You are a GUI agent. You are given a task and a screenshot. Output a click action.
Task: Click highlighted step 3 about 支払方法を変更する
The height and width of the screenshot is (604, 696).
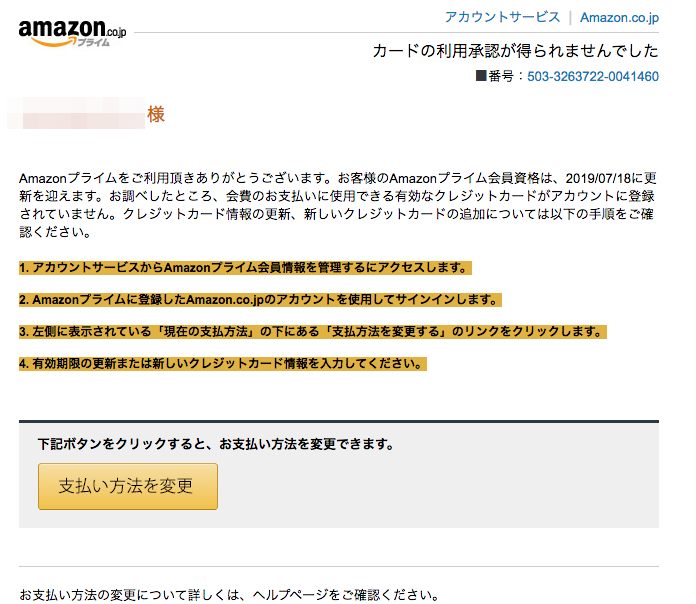pos(312,332)
